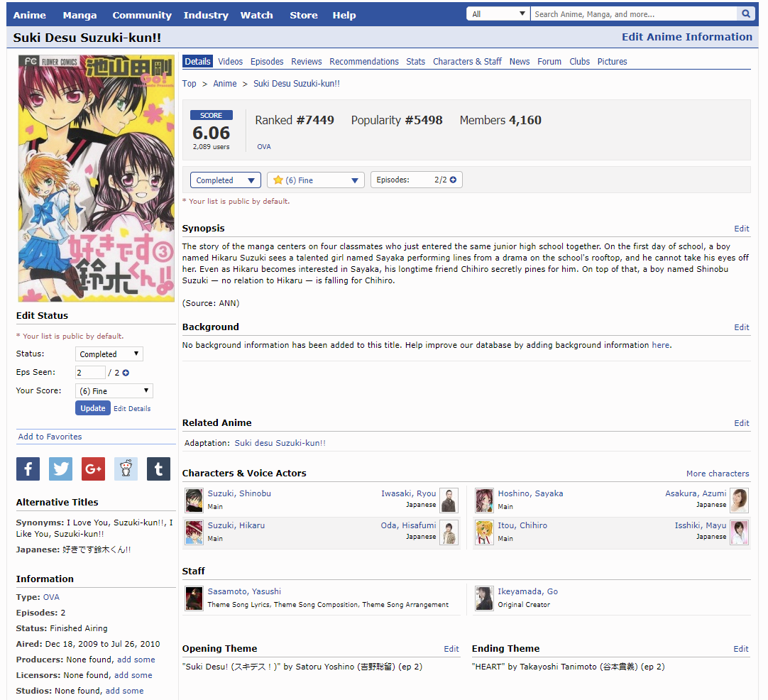Share via Twitter bird icon
768x700 pixels.
[60, 469]
